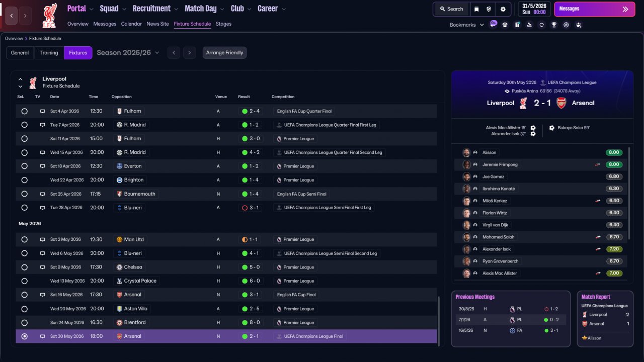Click substitution arrow icon beside Jeremie Frimpong
Screen dimensions: 644x362
click(598, 164)
